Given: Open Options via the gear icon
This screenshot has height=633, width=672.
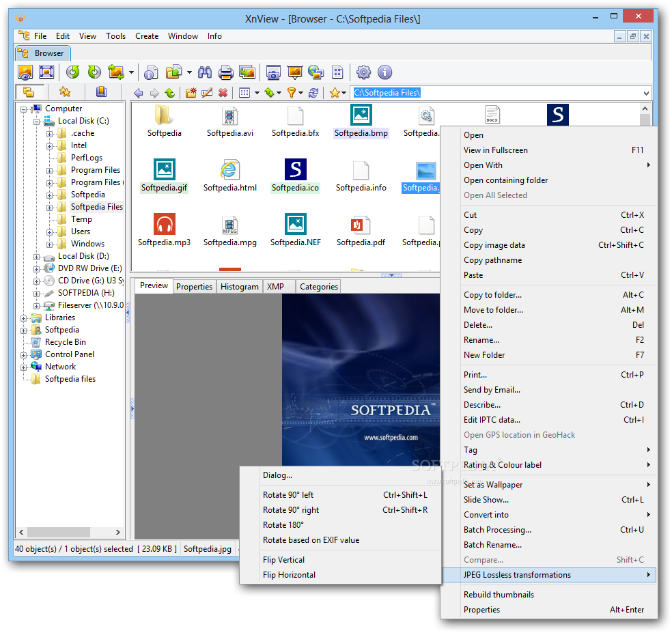Looking at the screenshot, I should (x=363, y=72).
